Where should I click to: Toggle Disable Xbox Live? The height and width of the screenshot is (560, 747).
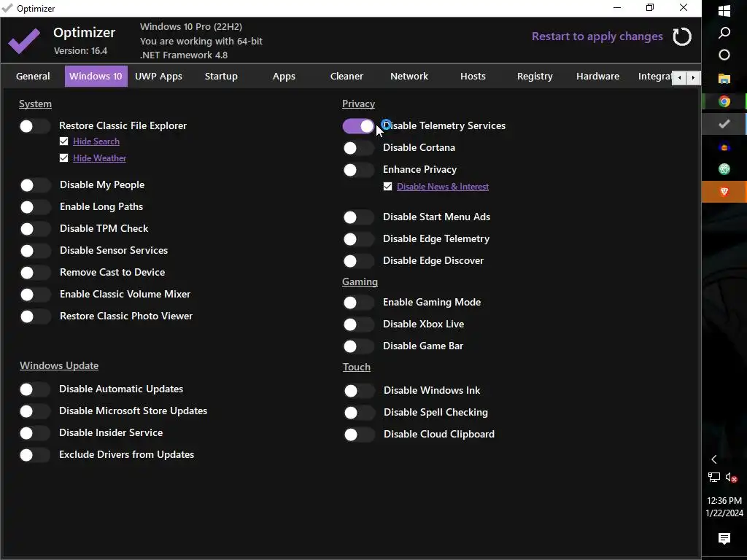(x=358, y=324)
